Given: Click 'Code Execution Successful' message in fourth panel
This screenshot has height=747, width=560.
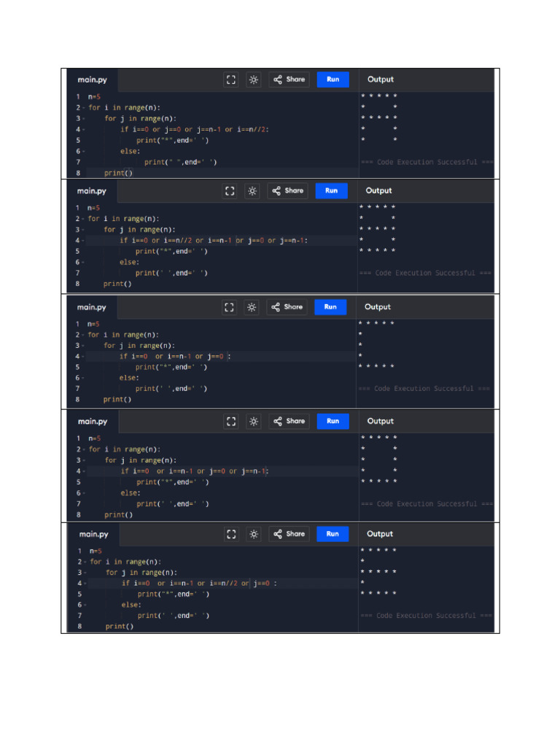Looking at the screenshot, I should click(427, 504).
